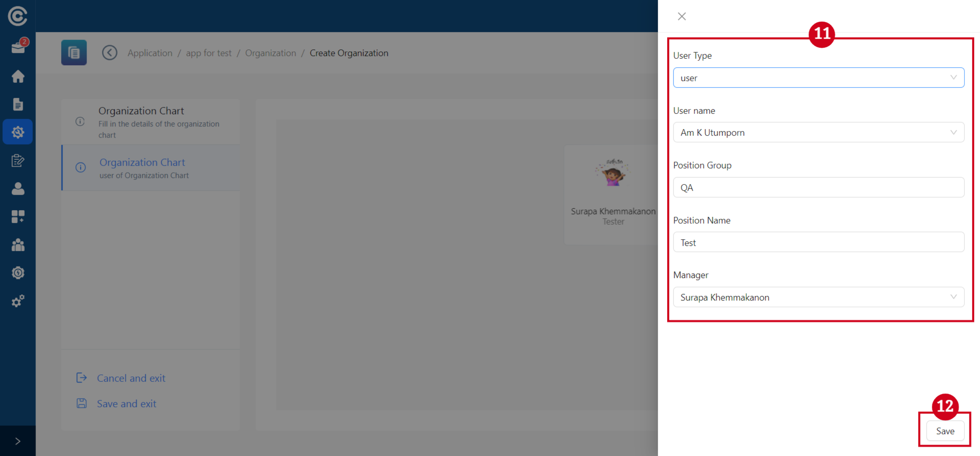This screenshot has height=456, width=980.
Task: Open the inbox icon with notification badge
Action: (x=18, y=48)
